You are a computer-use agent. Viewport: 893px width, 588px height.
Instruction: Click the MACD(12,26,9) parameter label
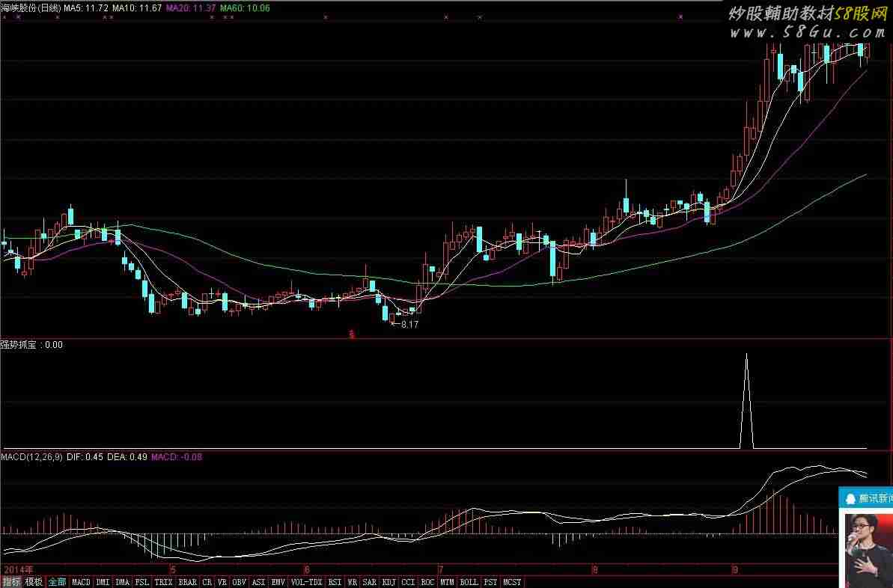pos(32,456)
